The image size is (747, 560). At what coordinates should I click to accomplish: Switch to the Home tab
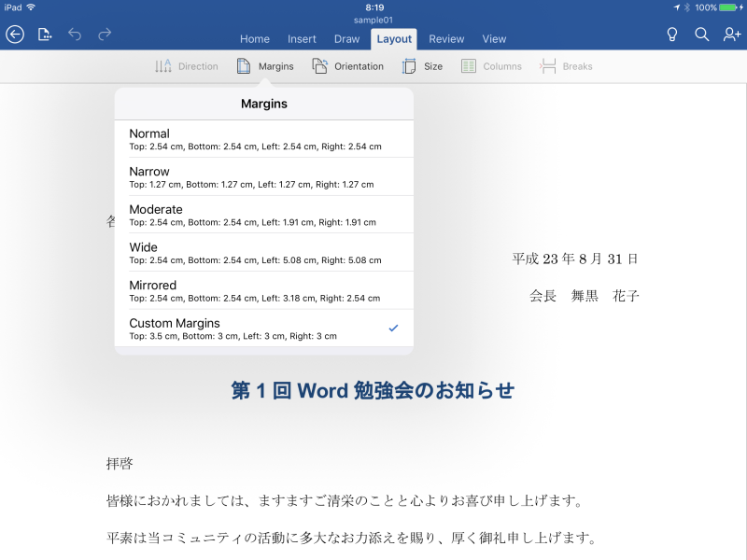255,39
